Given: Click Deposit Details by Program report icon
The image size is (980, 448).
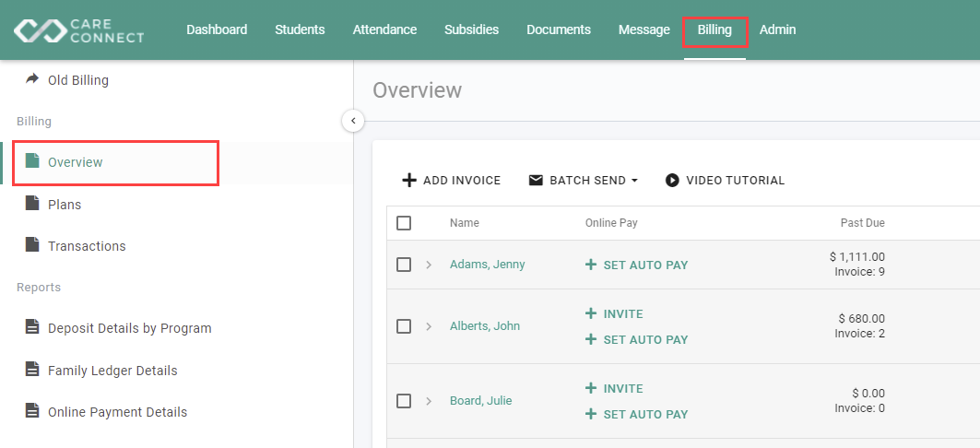Looking at the screenshot, I should point(32,327).
